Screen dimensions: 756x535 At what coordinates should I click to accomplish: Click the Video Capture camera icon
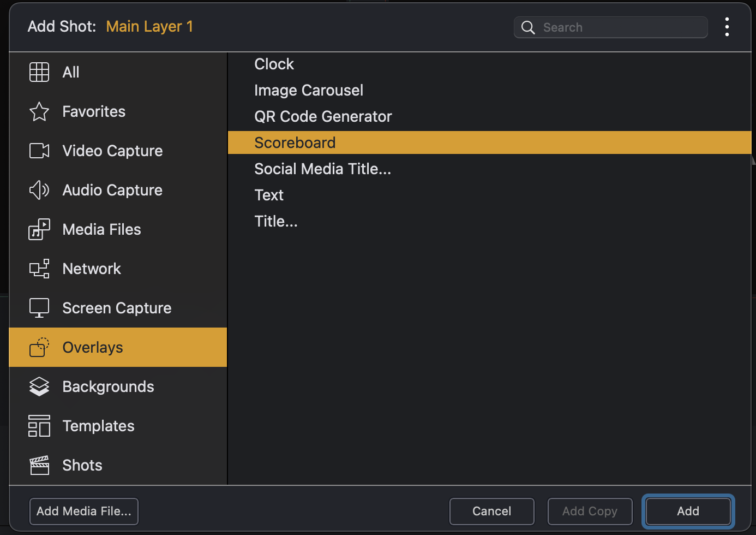(39, 151)
